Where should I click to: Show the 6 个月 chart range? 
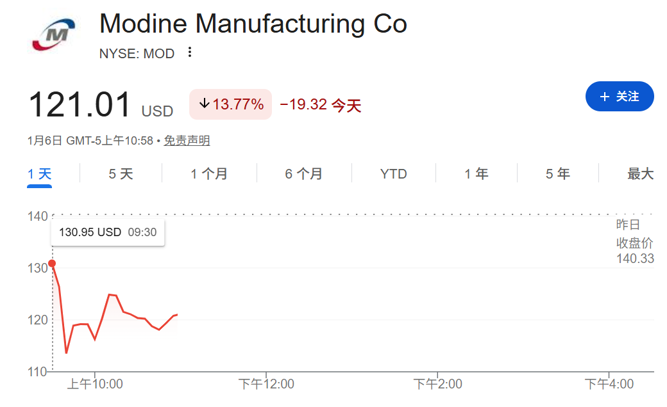tap(303, 174)
